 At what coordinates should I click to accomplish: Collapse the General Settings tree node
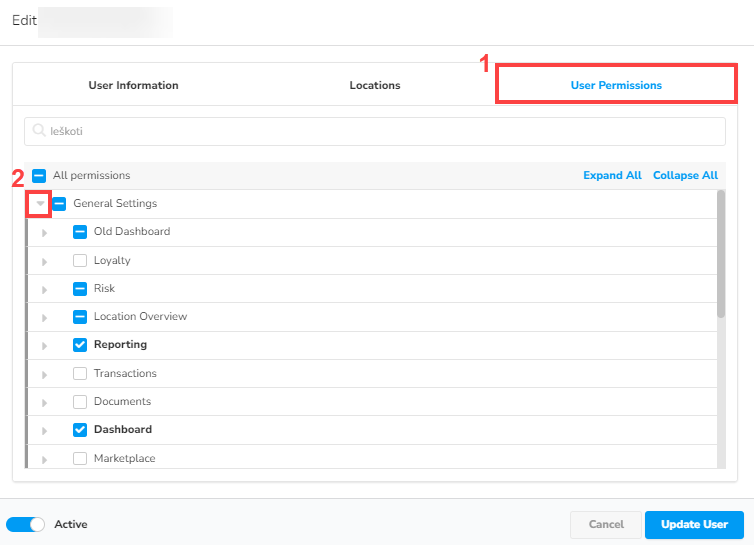[x=40, y=204]
